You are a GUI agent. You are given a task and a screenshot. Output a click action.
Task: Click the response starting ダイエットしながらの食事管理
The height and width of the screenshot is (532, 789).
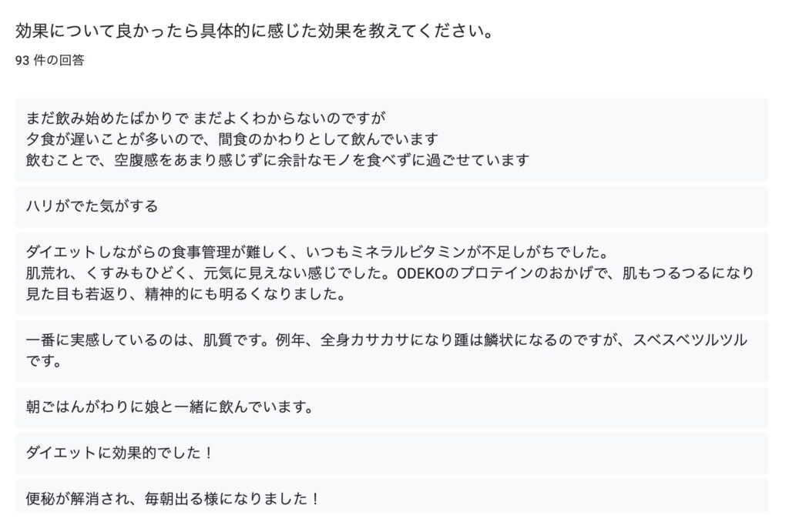pos(391,273)
